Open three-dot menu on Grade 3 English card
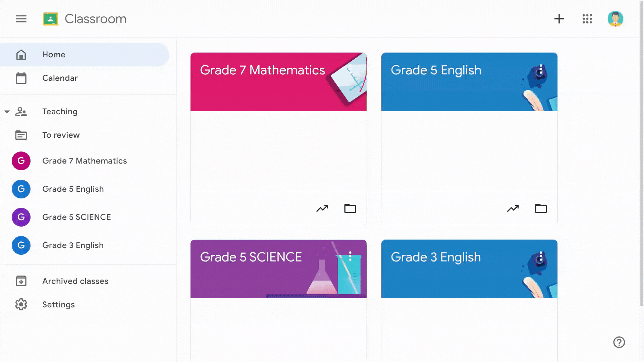The height and width of the screenshot is (362, 644). point(541,256)
